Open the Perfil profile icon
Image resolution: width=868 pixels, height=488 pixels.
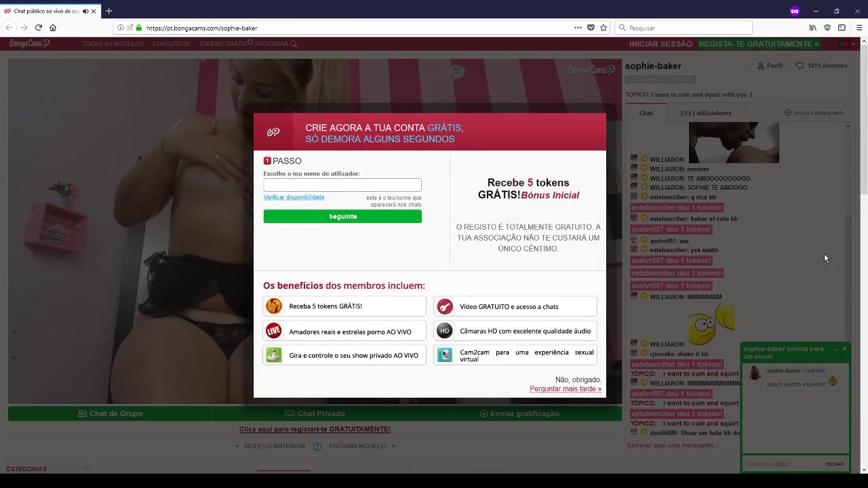762,66
